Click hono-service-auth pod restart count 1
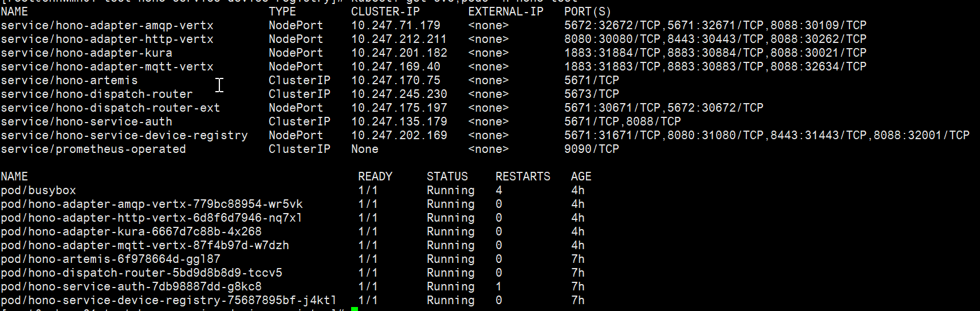 [499, 287]
